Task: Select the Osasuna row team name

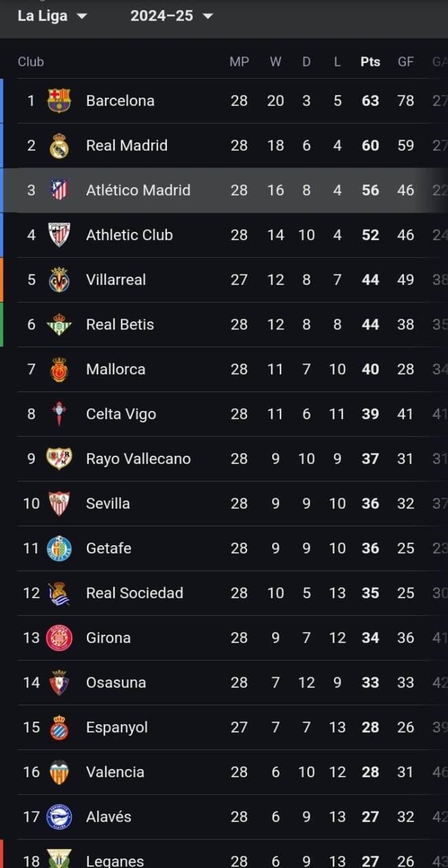Action: coord(115,682)
